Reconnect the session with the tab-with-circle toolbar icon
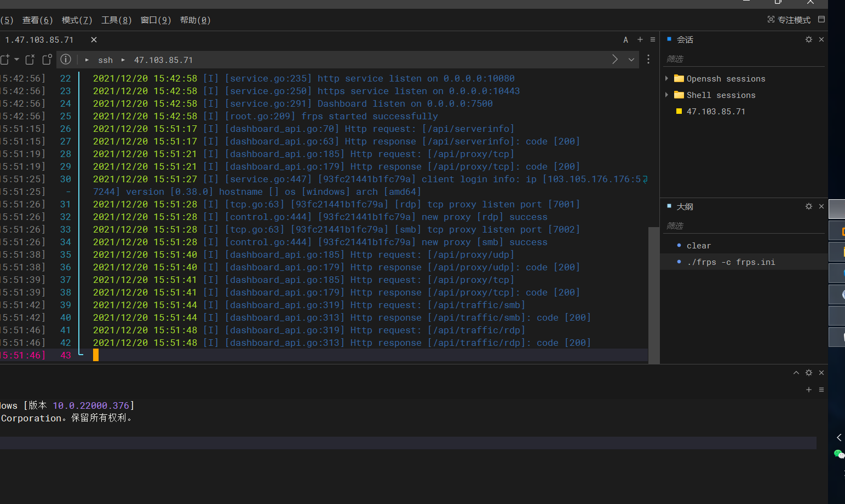 click(47, 59)
